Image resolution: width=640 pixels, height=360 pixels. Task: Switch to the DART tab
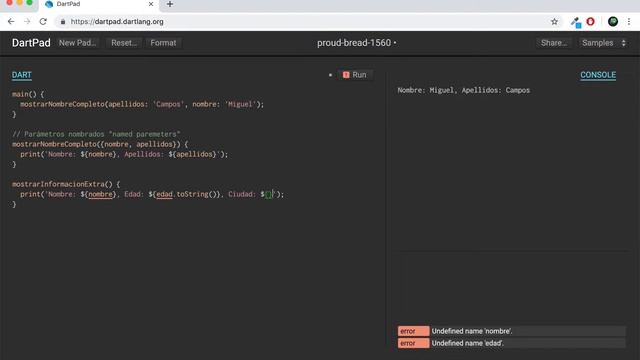point(22,75)
